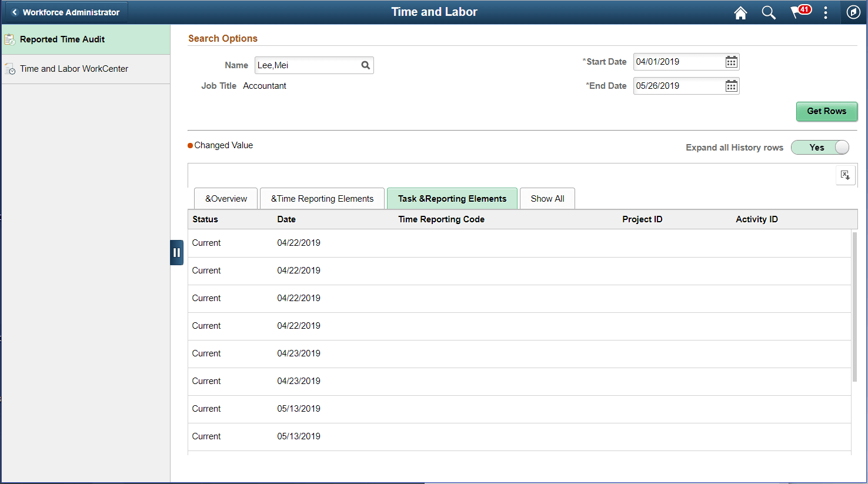Switch Expand all History rows to No
This screenshot has width=868, height=484.
point(820,147)
